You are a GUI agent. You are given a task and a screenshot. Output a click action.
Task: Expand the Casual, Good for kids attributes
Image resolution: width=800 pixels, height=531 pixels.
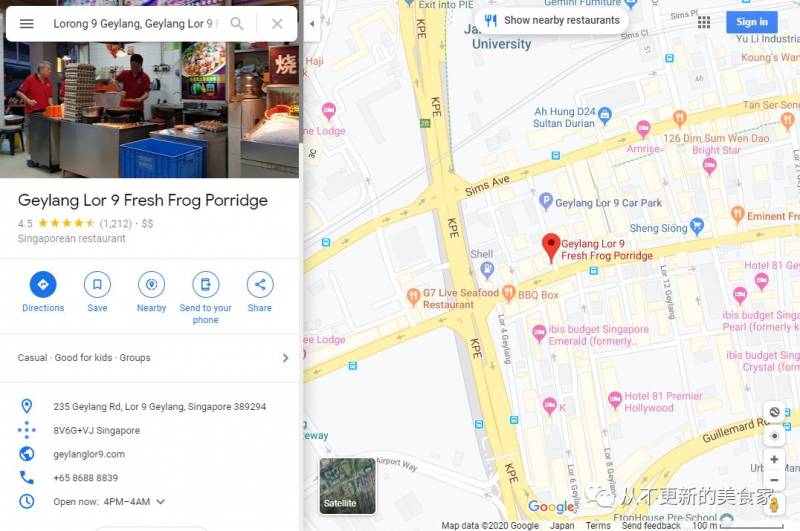click(x=149, y=358)
